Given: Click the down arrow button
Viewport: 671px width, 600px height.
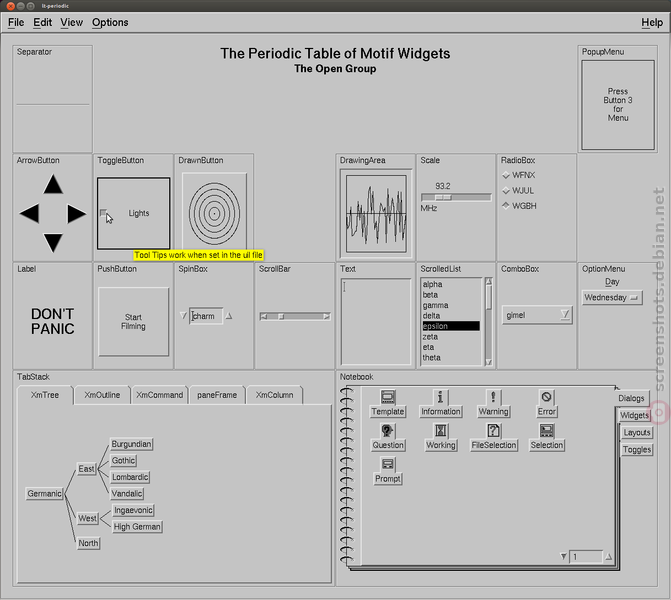Looking at the screenshot, I should (53, 243).
